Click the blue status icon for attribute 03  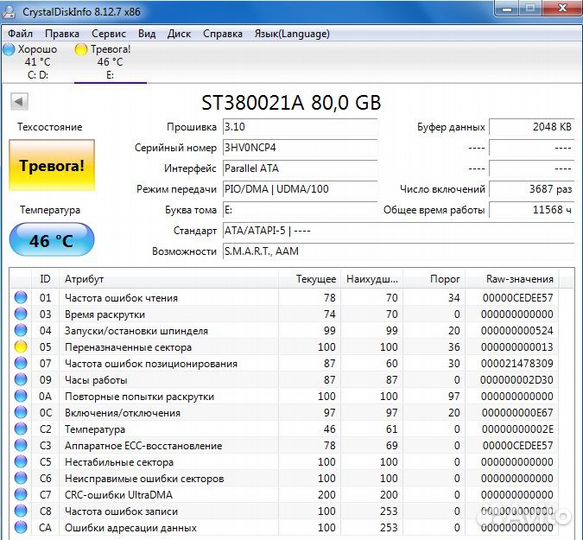coord(21,314)
